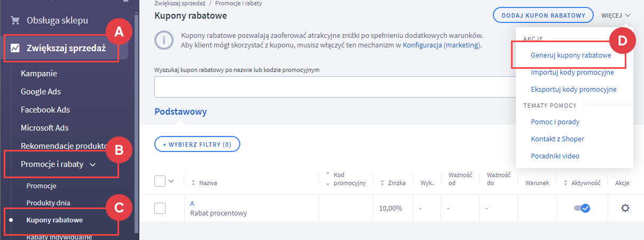Image resolution: width=644 pixels, height=240 pixels.
Task: Open Facebook Ads in the sidebar
Action: 45,110
